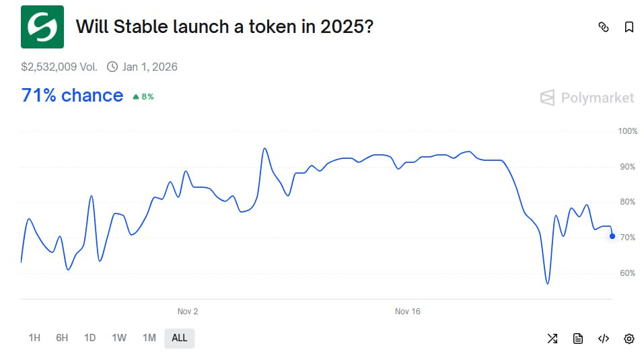Click the clock icon near date
Screen dimensions: 644x354
point(112,67)
